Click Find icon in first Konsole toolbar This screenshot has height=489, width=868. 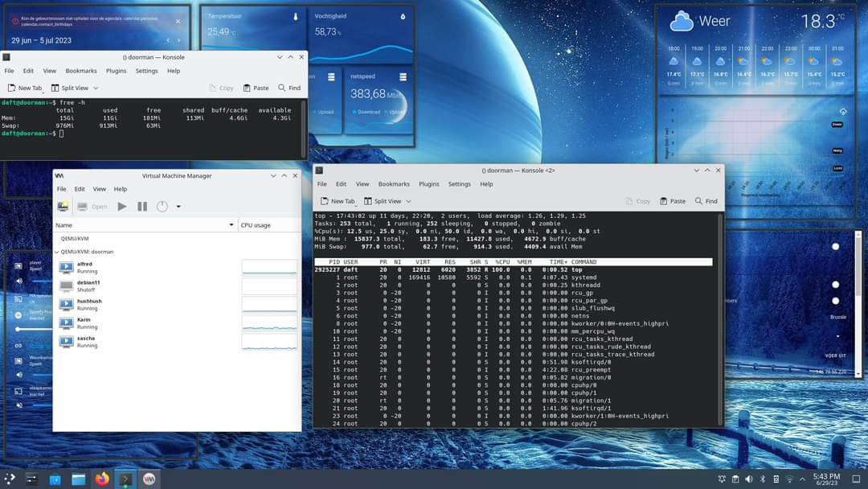tap(282, 88)
